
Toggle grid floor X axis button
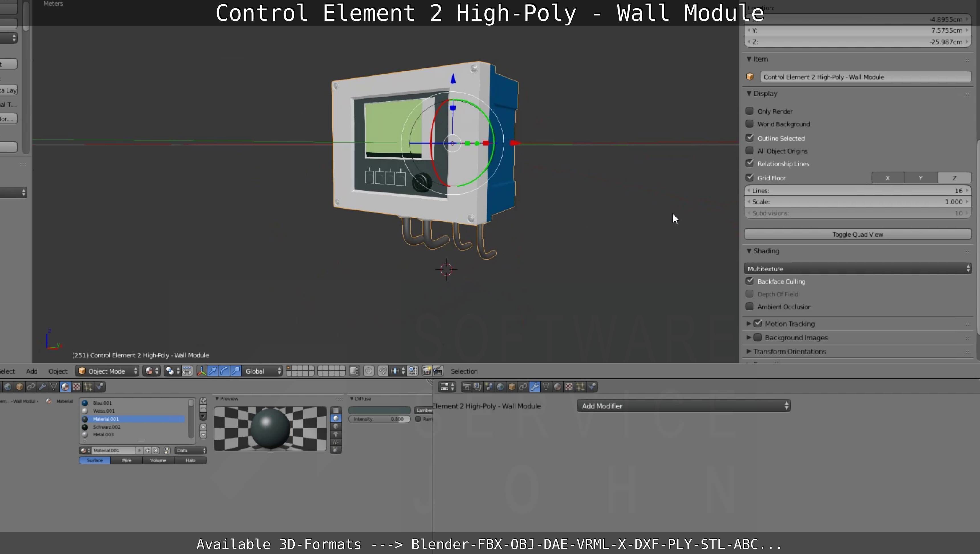point(888,178)
